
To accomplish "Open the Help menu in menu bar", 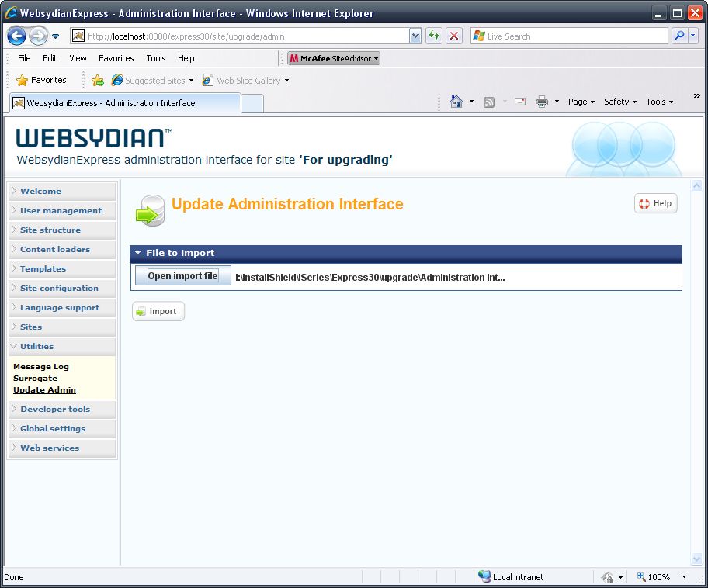I will tap(186, 58).
